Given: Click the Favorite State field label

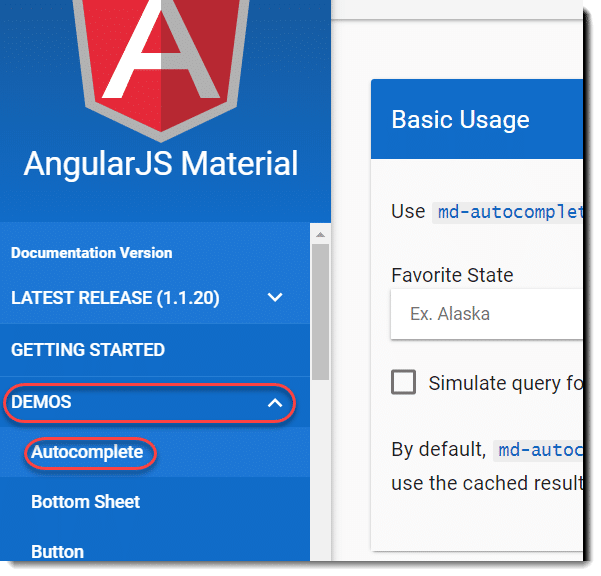Looking at the screenshot, I should tap(452, 275).
